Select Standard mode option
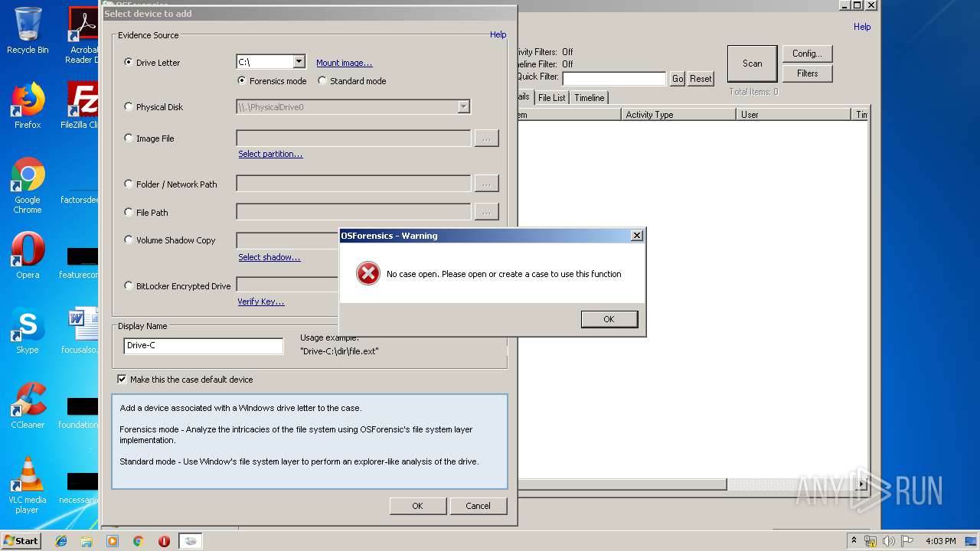The width and height of the screenshot is (980, 551). coord(322,80)
